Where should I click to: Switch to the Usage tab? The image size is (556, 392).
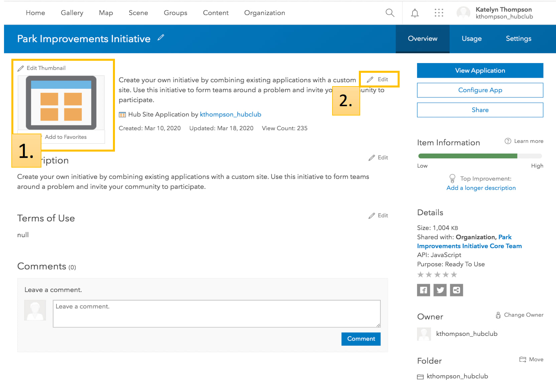point(471,39)
